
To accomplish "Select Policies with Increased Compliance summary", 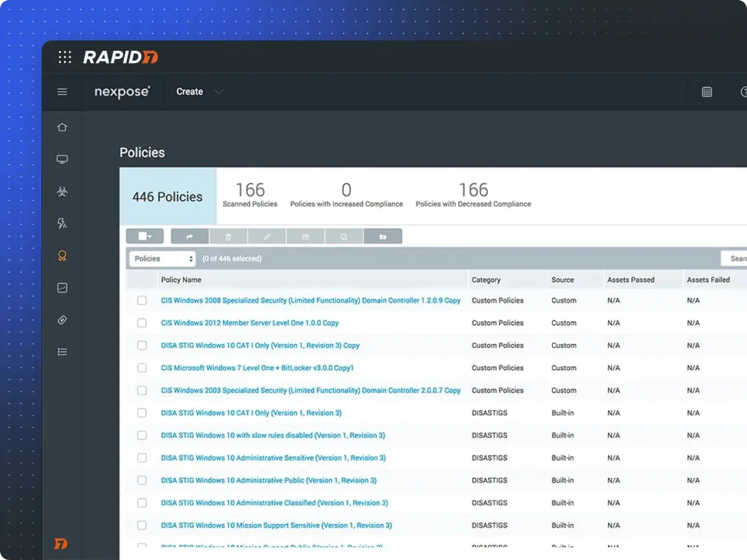I will click(347, 195).
